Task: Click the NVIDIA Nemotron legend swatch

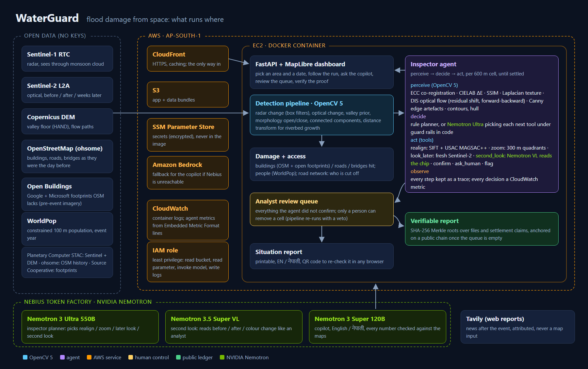Action: (222, 357)
